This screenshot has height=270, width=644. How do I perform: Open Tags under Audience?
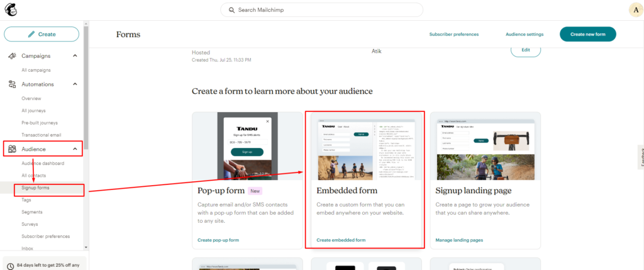pyautogui.click(x=26, y=200)
